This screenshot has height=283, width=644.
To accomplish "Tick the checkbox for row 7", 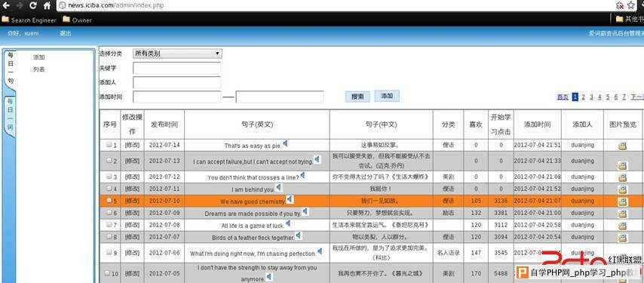I will coord(109,225).
